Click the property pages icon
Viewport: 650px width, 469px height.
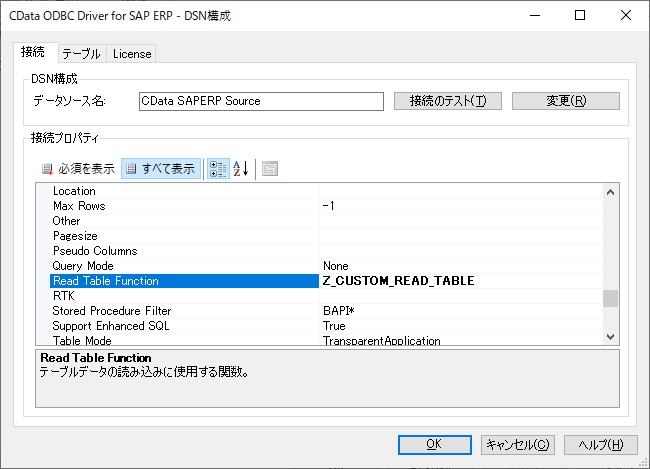click(x=270, y=168)
